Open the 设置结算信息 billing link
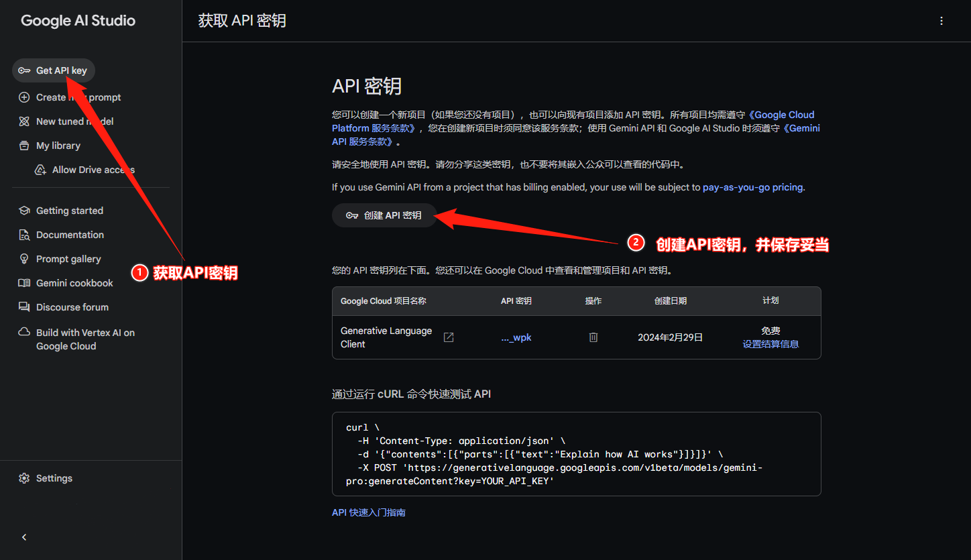This screenshot has height=560, width=971. point(770,344)
